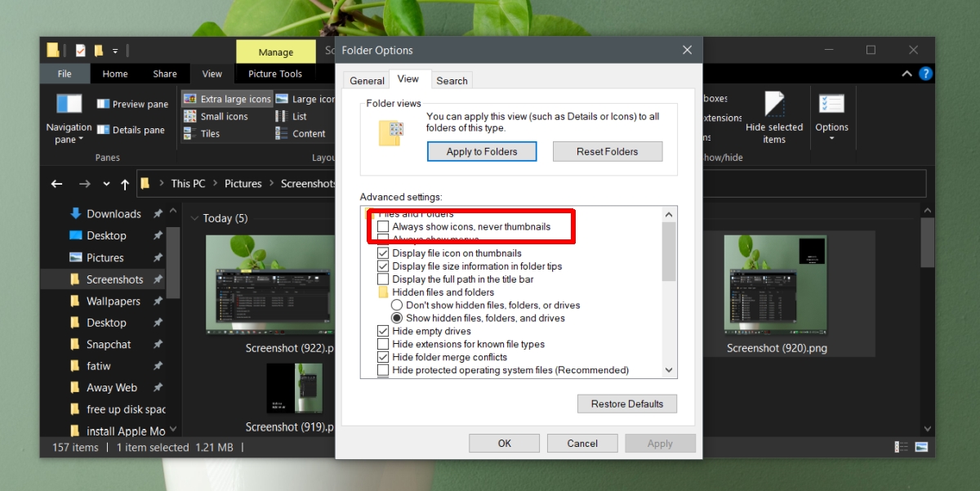The width and height of the screenshot is (980, 491).
Task: Click the Apply to Folders button
Action: pos(482,152)
